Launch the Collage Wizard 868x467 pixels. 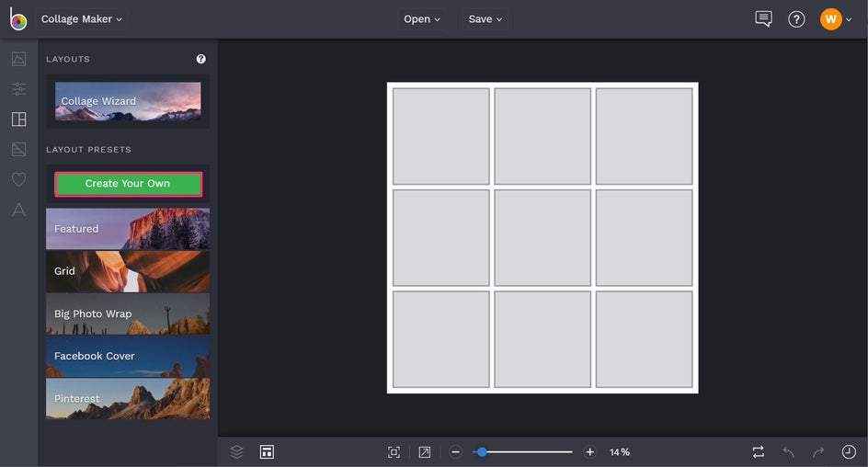pyautogui.click(x=128, y=101)
